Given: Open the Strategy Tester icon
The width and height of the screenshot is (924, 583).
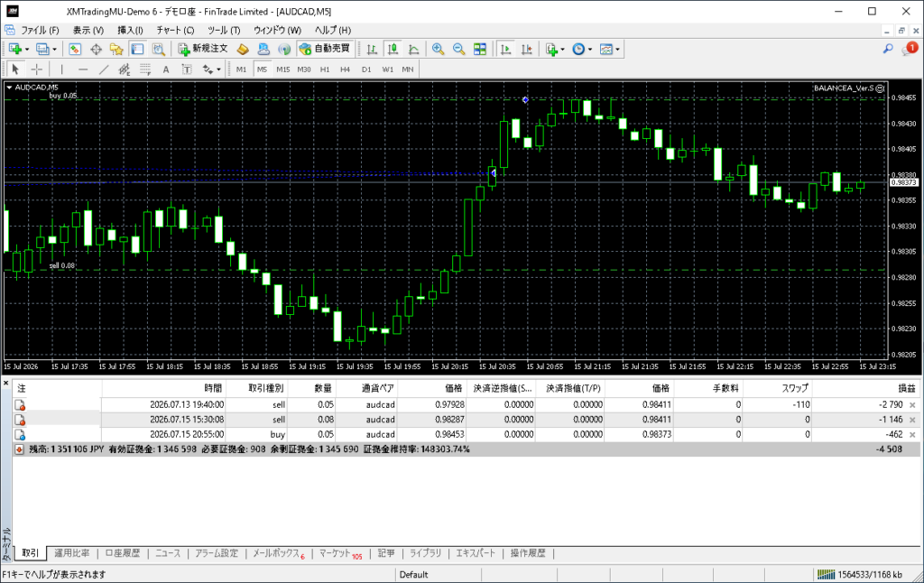Looking at the screenshot, I should click(x=159, y=49).
